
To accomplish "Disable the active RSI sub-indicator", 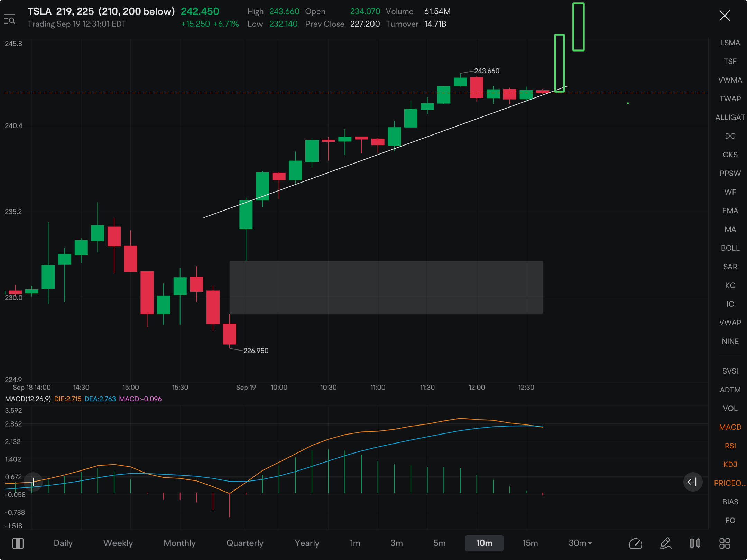I will 730,446.
